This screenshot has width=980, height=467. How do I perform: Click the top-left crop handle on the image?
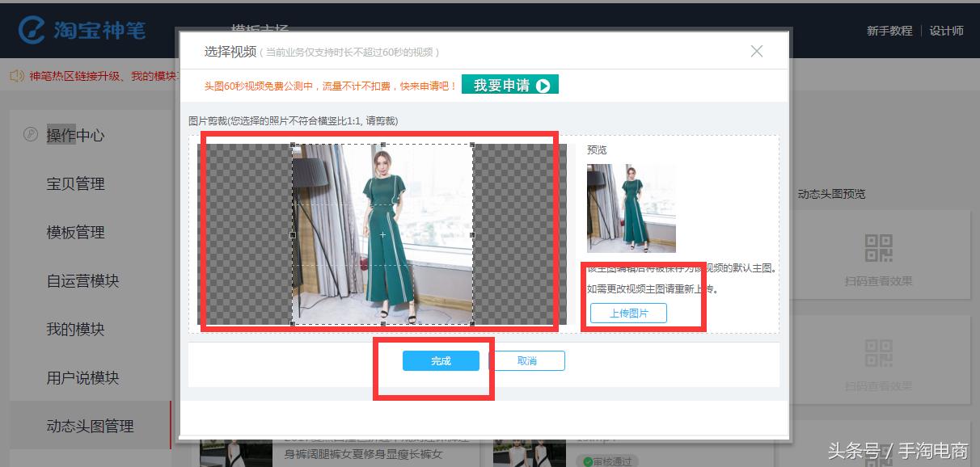pyautogui.click(x=291, y=142)
